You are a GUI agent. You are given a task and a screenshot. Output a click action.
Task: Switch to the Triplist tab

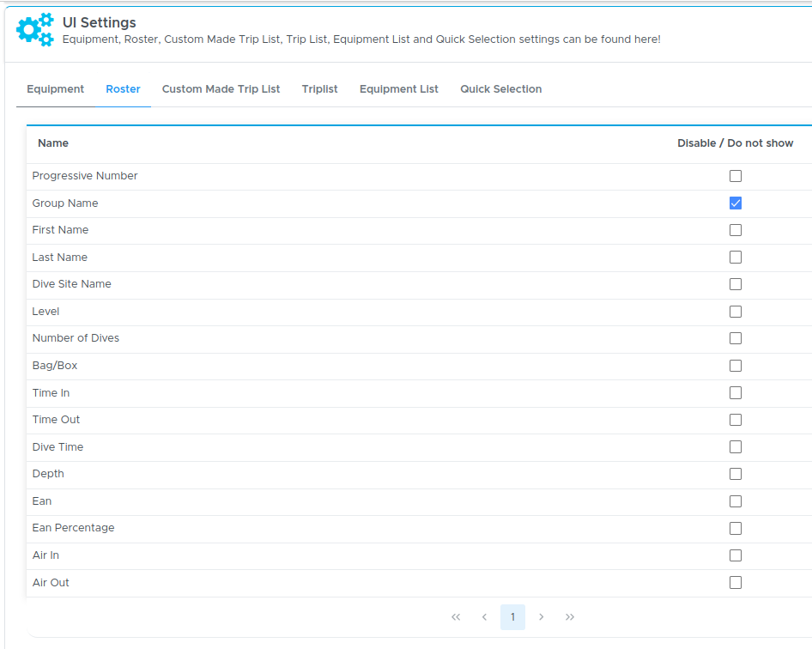coord(319,89)
